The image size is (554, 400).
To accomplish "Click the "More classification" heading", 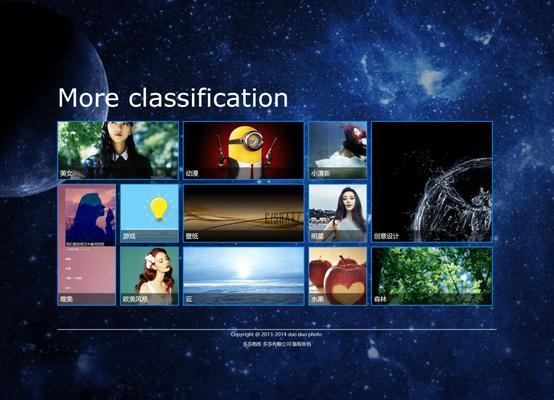I will 173,98.
